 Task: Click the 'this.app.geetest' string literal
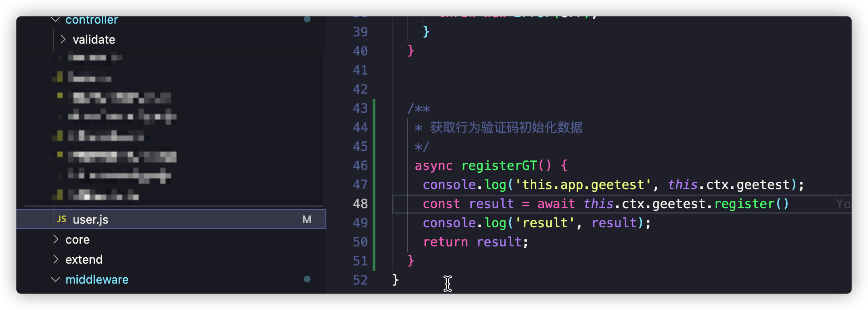[584, 185]
